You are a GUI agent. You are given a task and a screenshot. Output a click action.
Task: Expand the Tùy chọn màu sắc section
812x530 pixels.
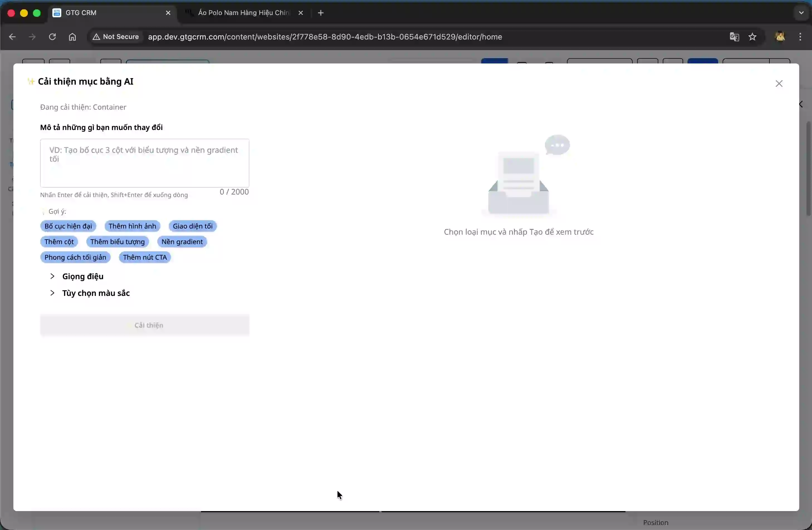[96, 293]
